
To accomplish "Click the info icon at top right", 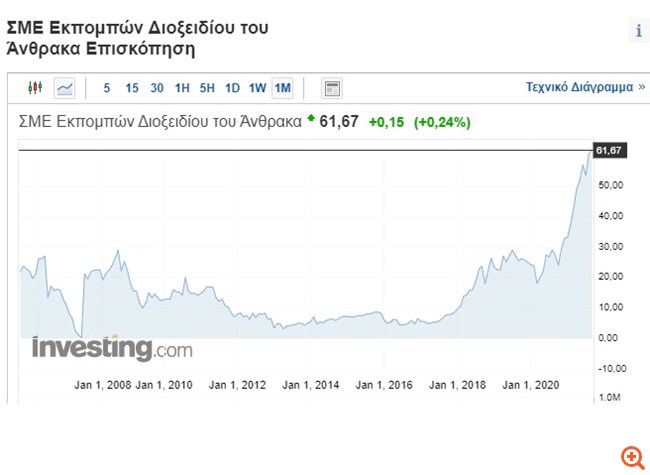I will click(638, 31).
